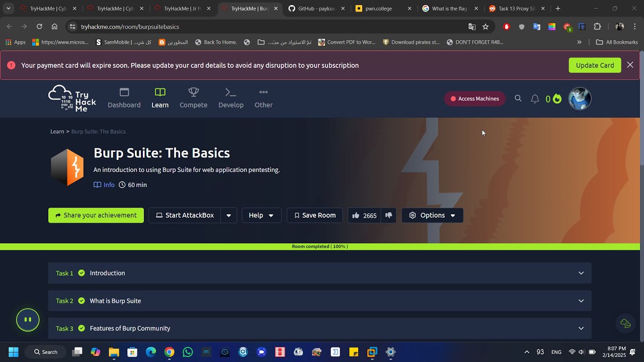Open the Chrome extensions puzzle icon

tap(598, 27)
